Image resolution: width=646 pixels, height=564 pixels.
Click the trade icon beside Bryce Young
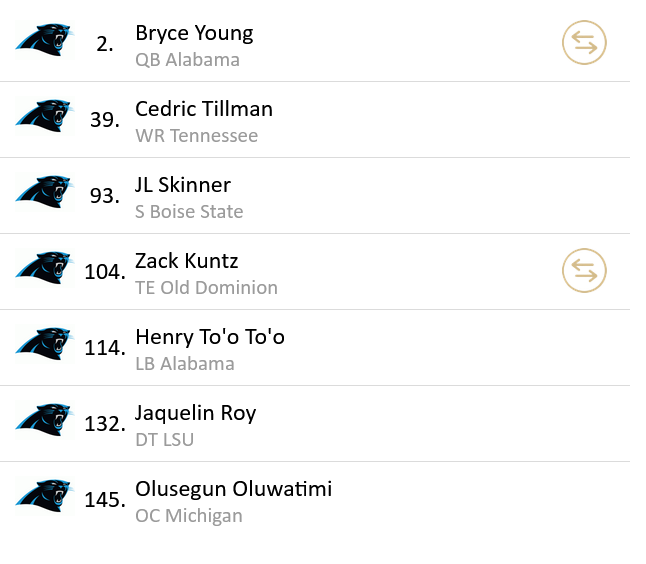pyautogui.click(x=585, y=43)
